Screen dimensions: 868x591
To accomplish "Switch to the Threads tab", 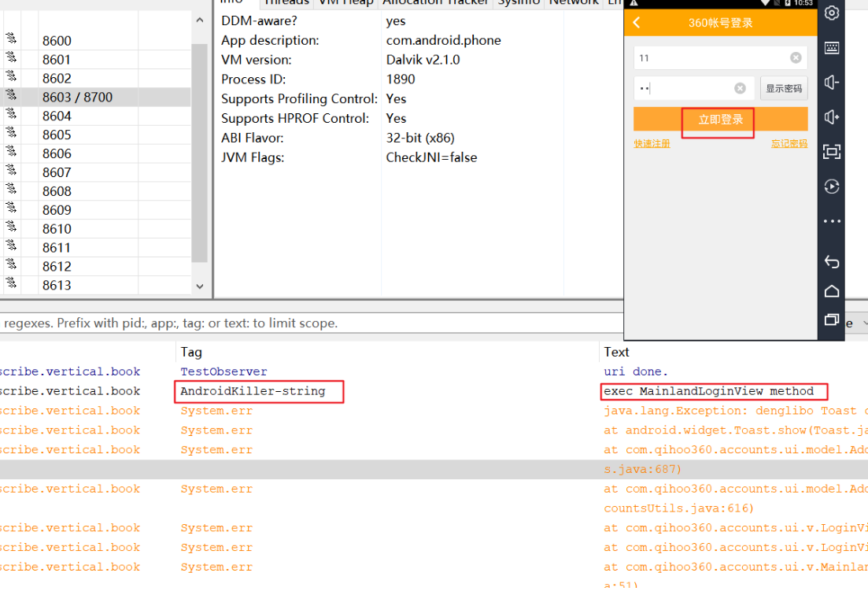I will pyautogui.click(x=286, y=2).
